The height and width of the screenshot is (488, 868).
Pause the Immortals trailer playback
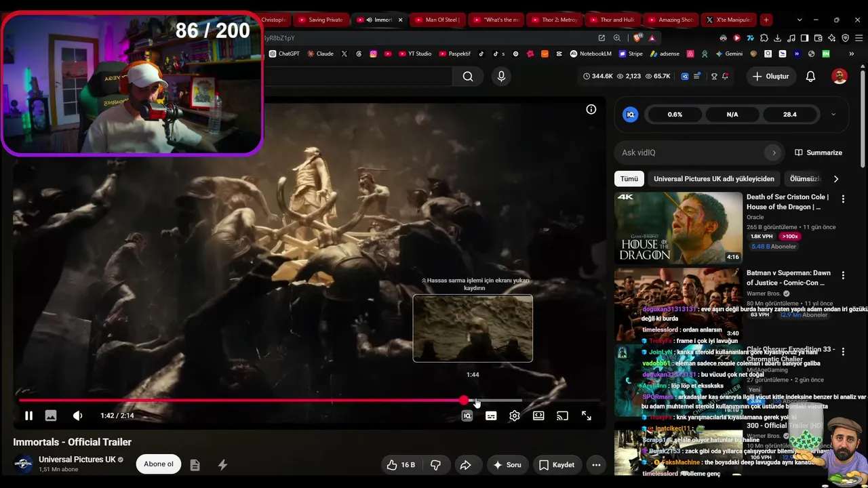coord(28,415)
